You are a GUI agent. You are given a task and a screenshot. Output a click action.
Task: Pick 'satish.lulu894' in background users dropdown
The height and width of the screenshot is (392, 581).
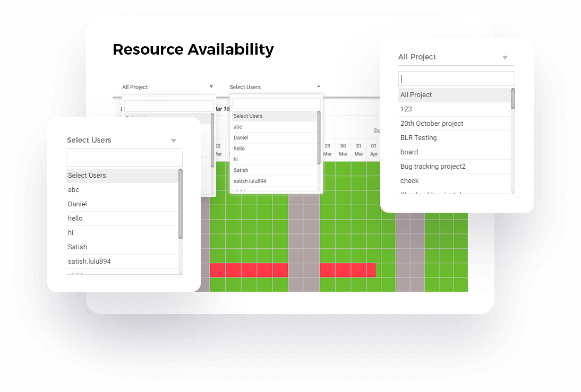click(275, 181)
